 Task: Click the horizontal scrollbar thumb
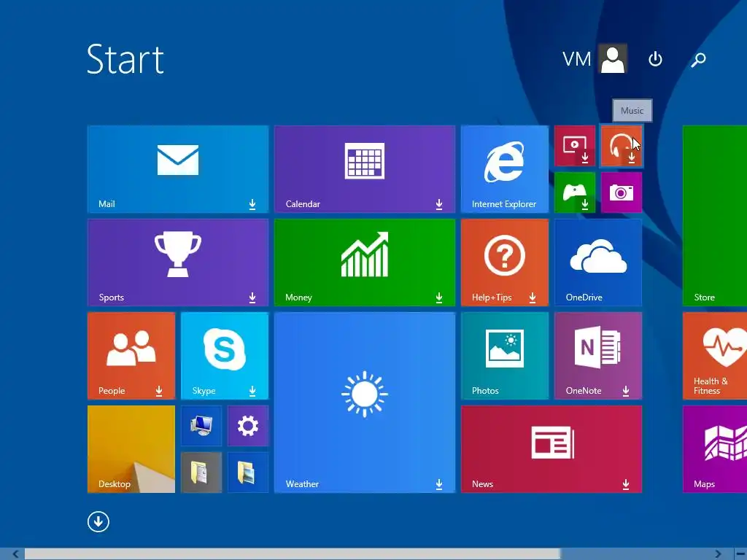(293, 554)
